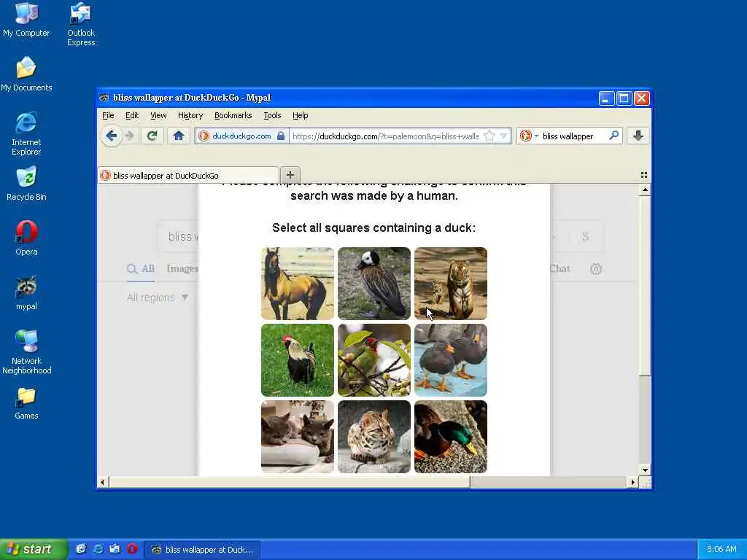747x560 pixels.
Task: Open DuckDuckGo settings gear icon
Action: coord(596,269)
